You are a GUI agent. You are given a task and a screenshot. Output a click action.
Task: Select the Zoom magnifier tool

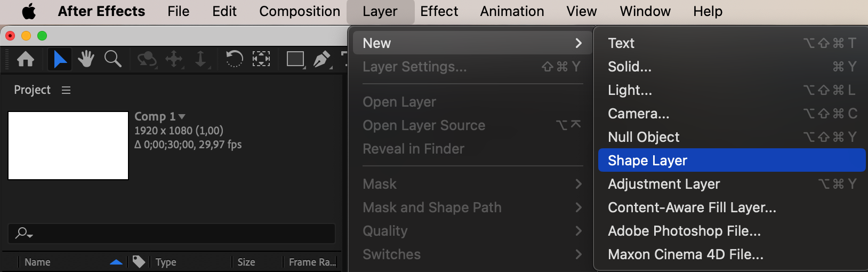click(112, 59)
